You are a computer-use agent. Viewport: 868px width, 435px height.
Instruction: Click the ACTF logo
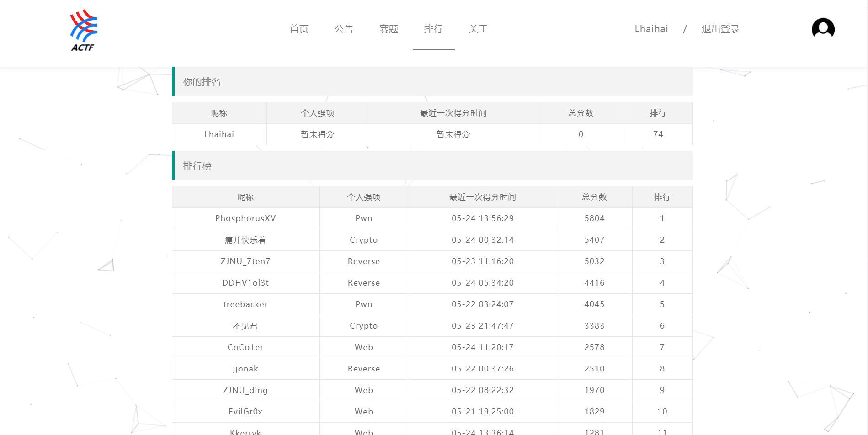[83, 31]
